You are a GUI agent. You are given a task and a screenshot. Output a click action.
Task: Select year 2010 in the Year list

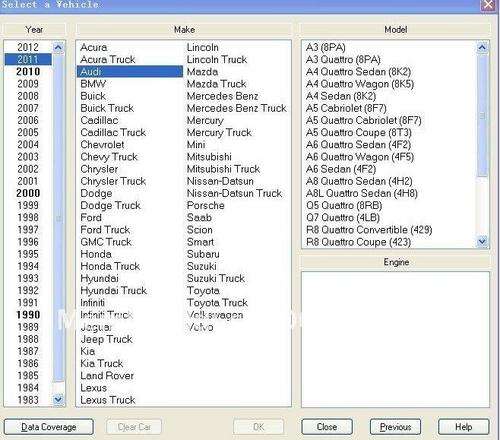tap(28, 72)
